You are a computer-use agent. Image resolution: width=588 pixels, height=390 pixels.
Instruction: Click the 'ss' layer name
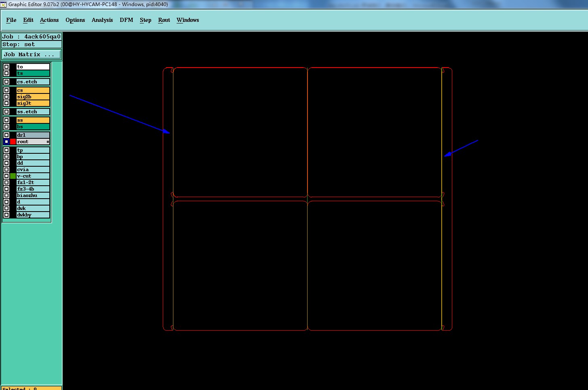click(x=33, y=120)
